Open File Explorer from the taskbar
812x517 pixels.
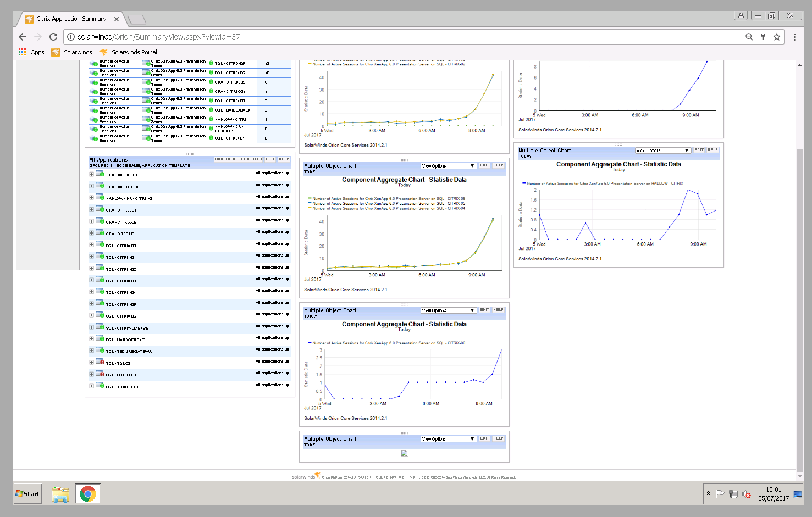pos(60,494)
